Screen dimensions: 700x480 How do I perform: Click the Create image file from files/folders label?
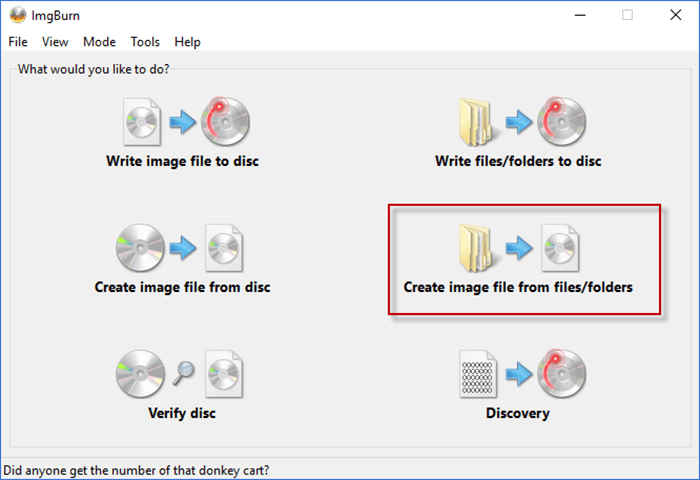pos(518,287)
